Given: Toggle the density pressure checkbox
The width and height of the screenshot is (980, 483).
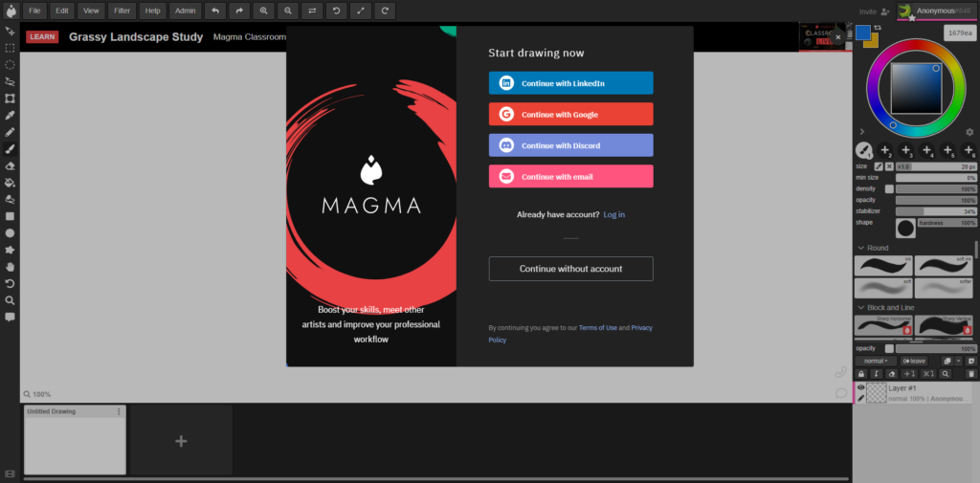Looking at the screenshot, I should coord(889,188).
